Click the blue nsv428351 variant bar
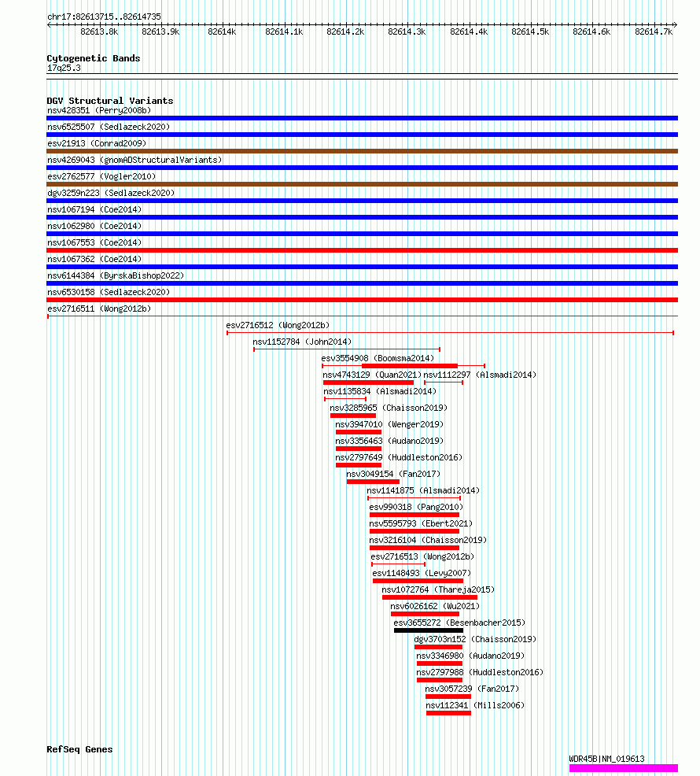The image size is (700, 776). coord(362,118)
